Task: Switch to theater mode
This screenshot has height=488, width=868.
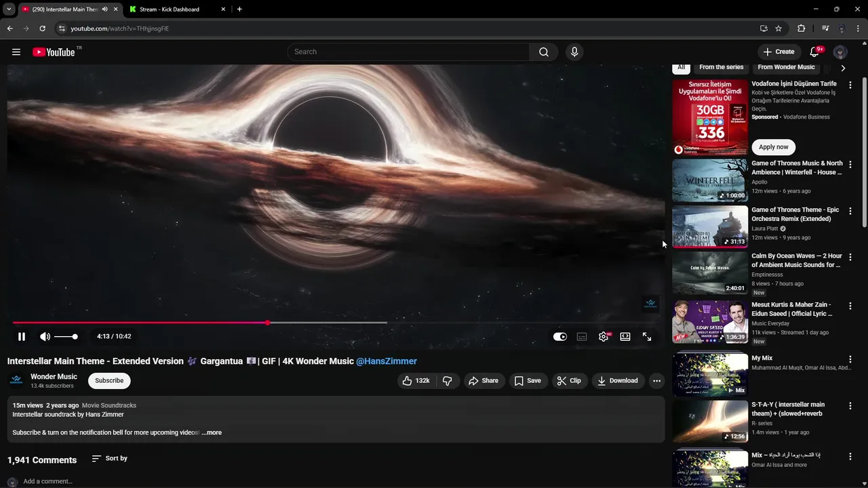Action: pos(625,337)
